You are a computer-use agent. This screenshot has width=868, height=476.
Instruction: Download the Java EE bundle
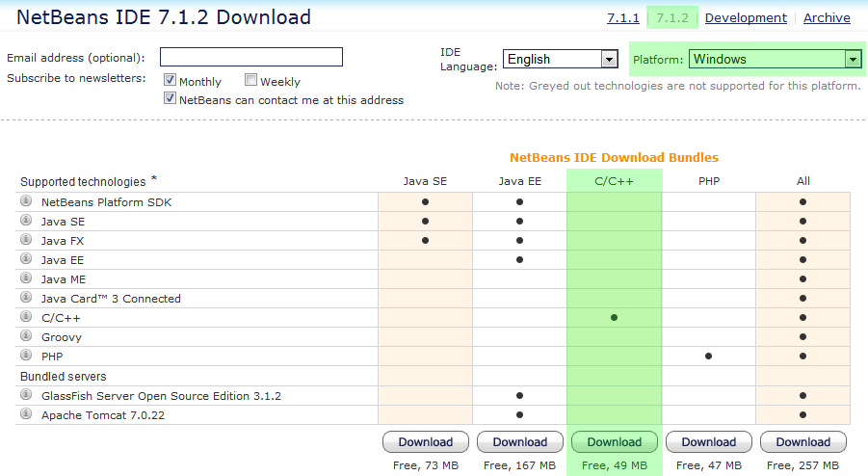520,441
